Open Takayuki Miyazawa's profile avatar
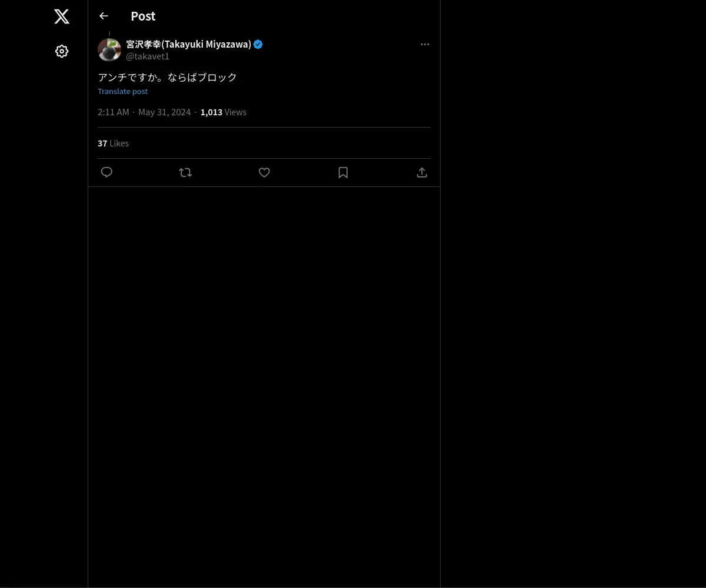This screenshot has height=588, width=706. coord(109,50)
